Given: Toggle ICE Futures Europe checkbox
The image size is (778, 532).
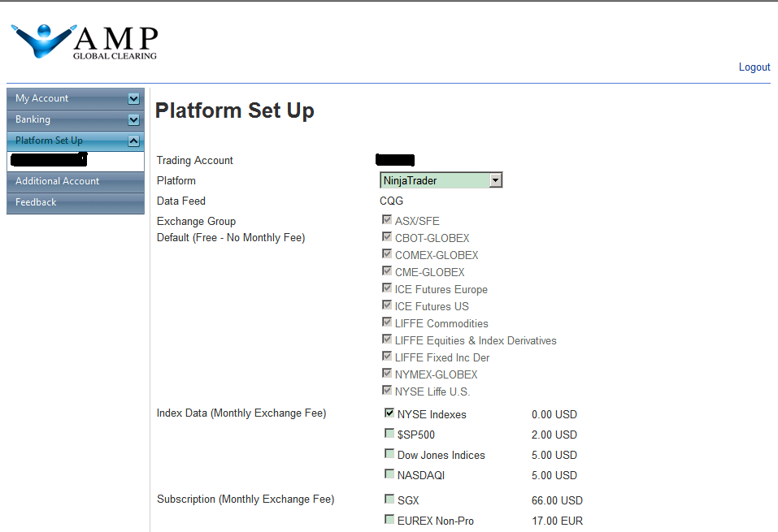Looking at the screenshot, I should [387, 288].
